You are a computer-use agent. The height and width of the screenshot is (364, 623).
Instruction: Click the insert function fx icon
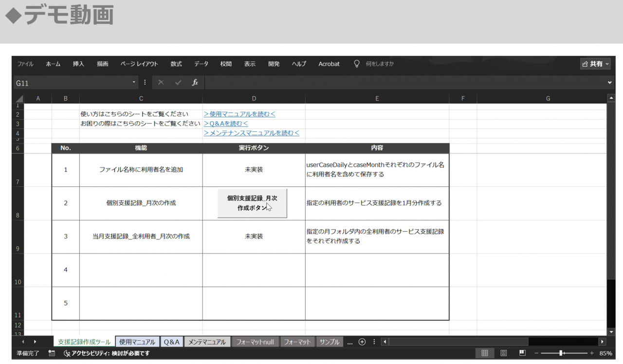195,83
